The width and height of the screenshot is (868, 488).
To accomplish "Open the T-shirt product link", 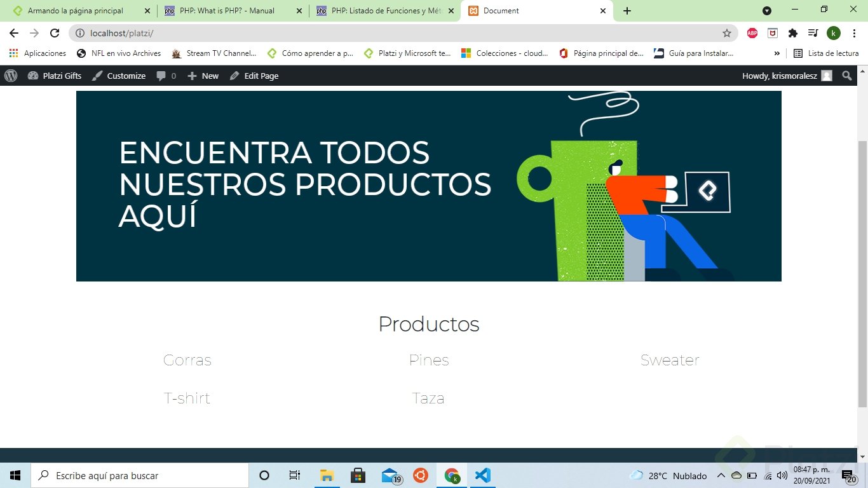I will (x=187, y=398).
